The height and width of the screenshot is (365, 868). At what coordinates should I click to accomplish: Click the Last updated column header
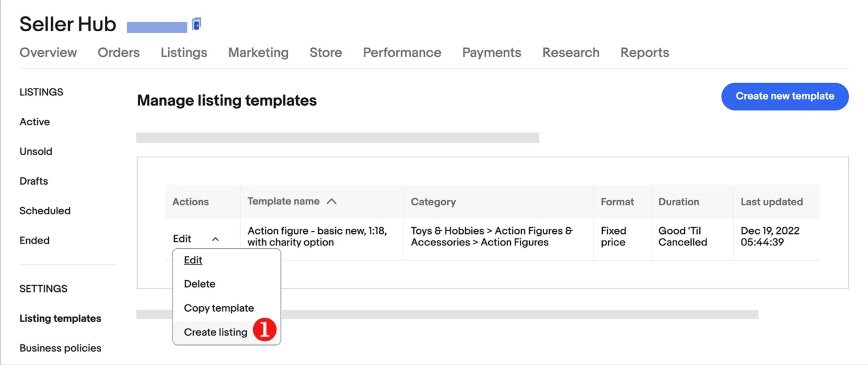pos(772,202)
